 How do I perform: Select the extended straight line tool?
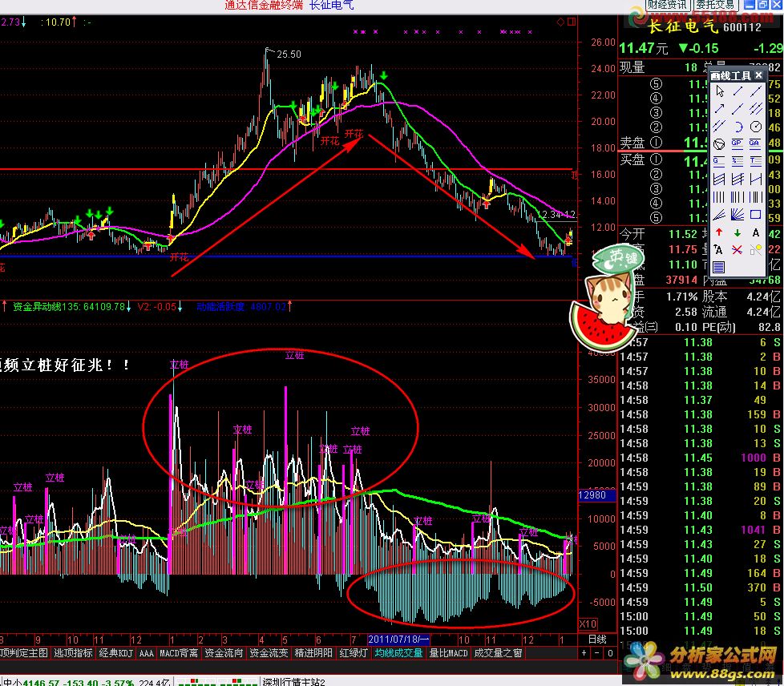click(756, 91)
